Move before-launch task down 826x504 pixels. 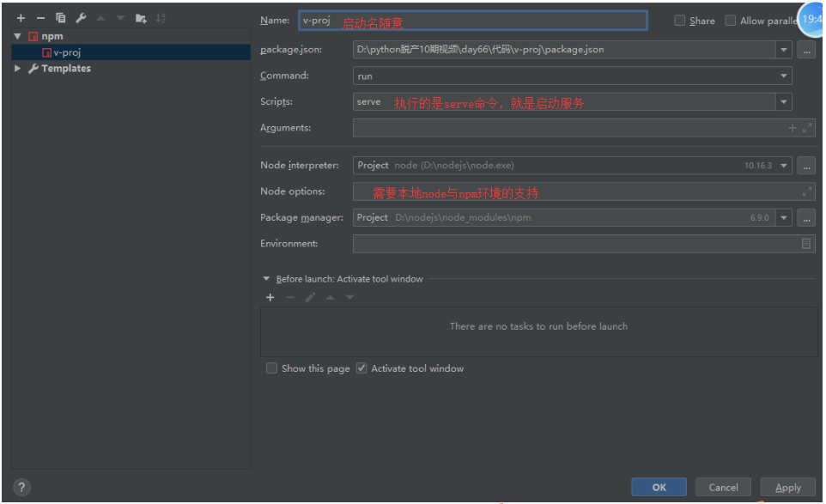[349, 298]
